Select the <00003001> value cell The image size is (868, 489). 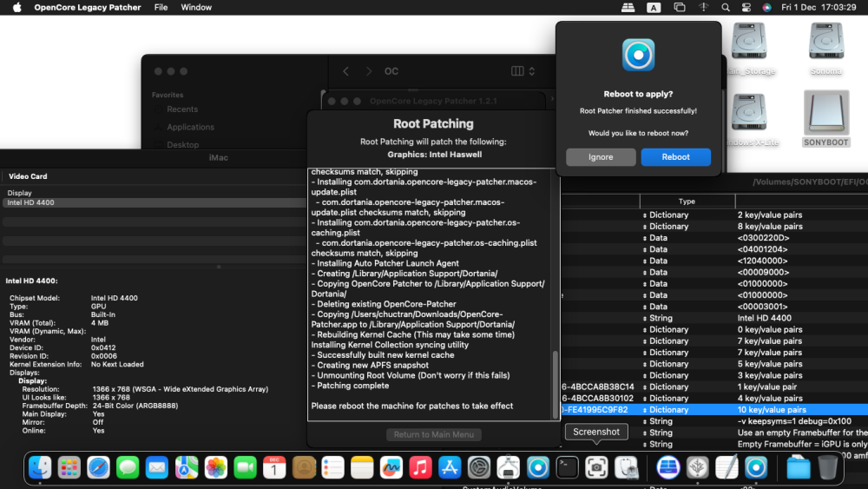(x=762, y=307)
